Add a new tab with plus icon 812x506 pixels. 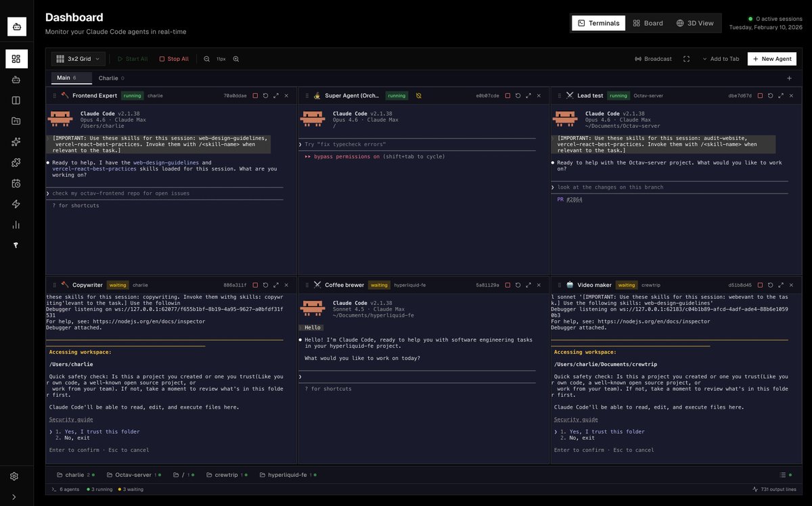pos(789,78)
